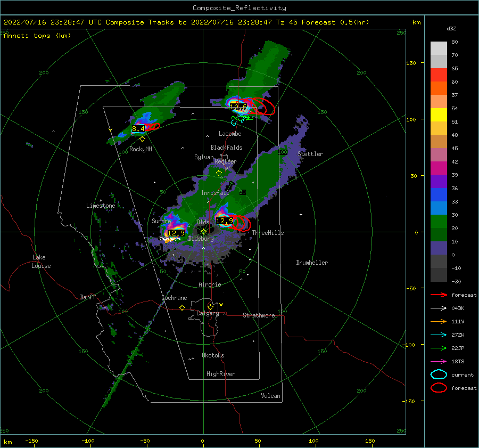
Task: Click the Banff label
Action: (x=88, y=297)
